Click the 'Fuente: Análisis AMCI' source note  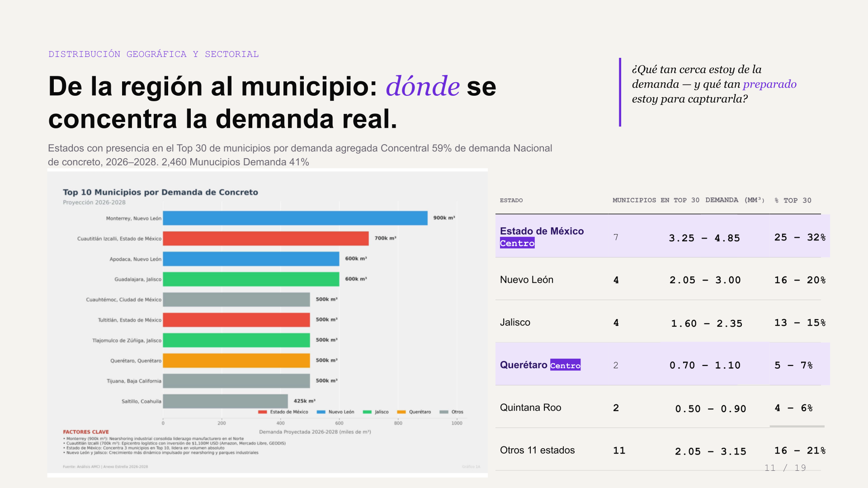105,467
